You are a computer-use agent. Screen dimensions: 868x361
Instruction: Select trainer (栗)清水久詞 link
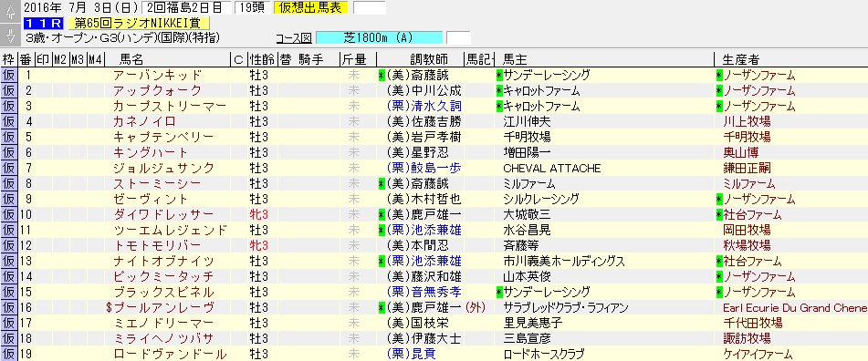coord(424,106)
